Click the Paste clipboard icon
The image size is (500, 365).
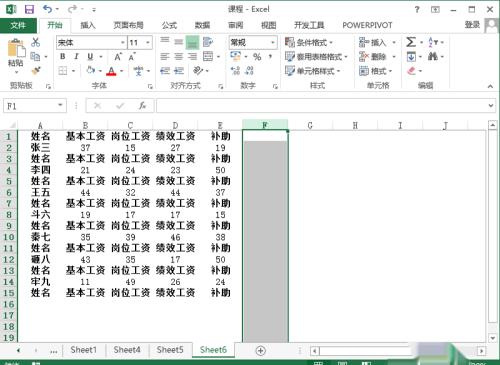(x=16, y=49)
